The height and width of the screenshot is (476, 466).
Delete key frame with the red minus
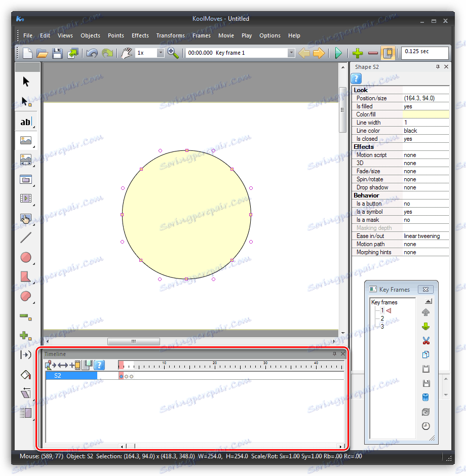(x=373, y=53)
